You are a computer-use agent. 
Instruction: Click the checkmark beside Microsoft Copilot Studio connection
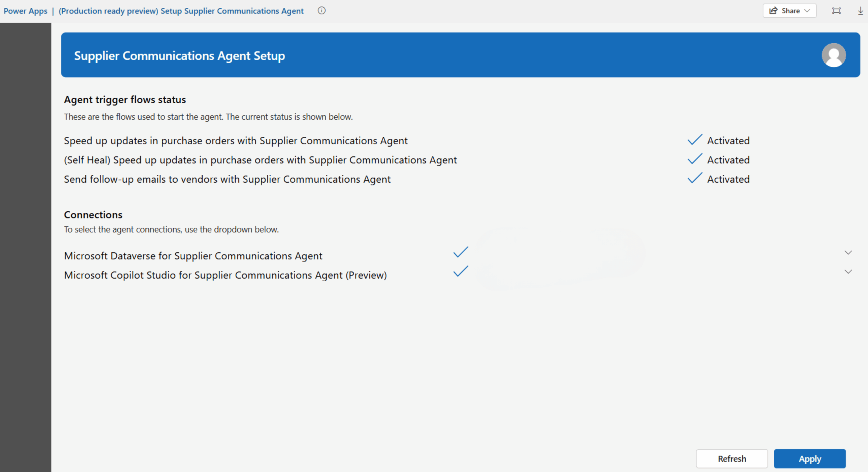(460, 271)
